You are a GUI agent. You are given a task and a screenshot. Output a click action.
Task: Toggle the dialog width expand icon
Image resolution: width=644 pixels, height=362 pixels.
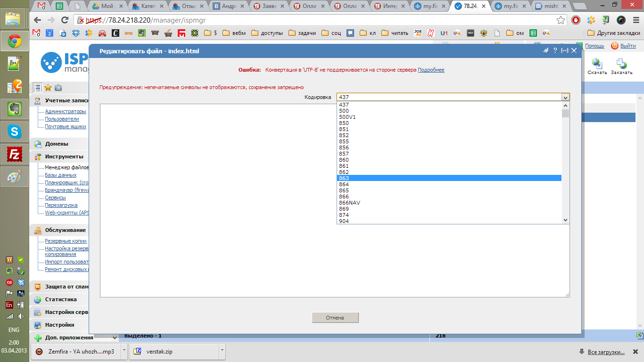pos(564,51)
